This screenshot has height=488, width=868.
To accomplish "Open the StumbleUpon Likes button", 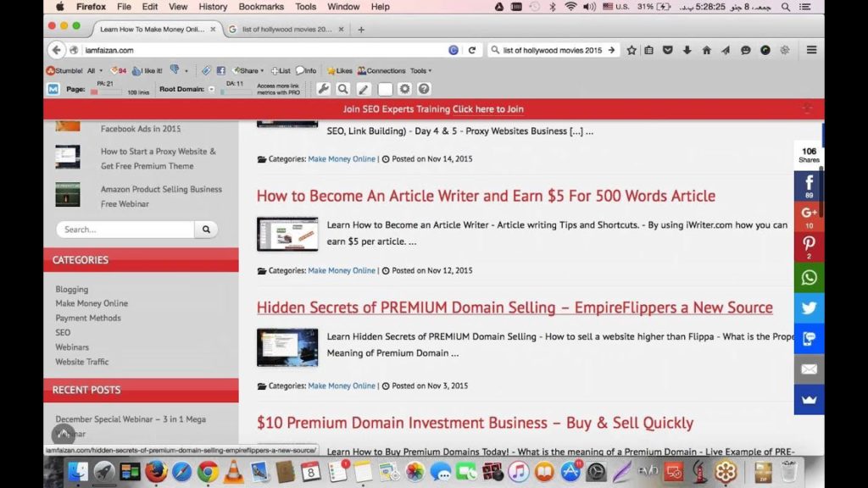I will (x=339, y=71).
